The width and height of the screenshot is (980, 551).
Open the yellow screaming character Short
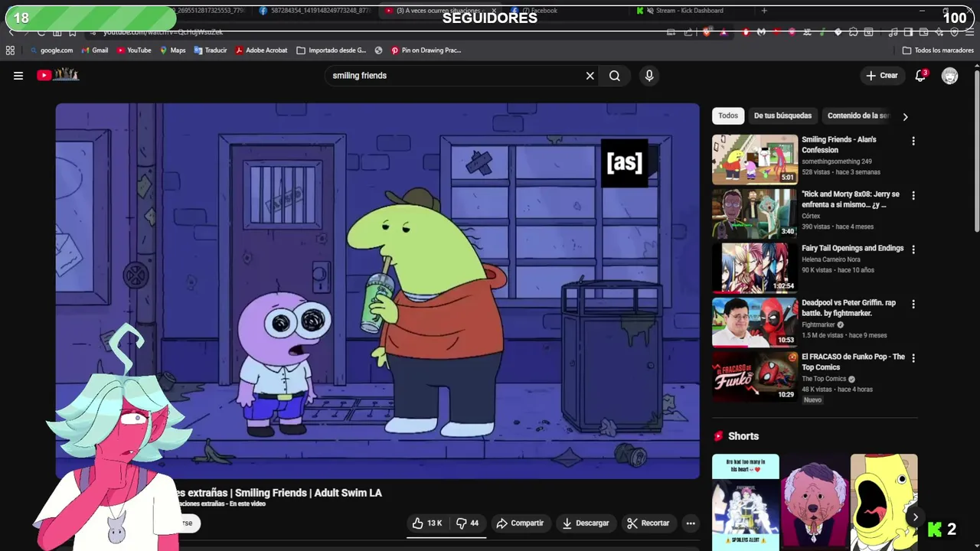[x=884, y=502]
